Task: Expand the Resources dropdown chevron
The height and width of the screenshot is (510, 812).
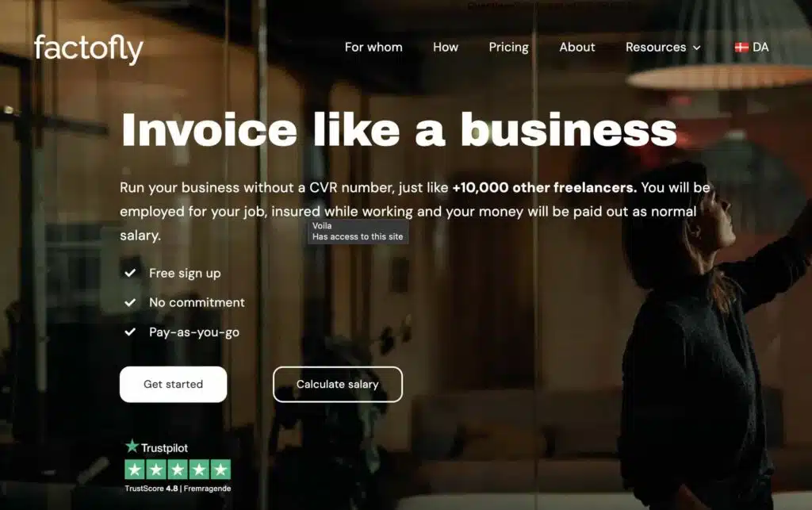Action: click(x=697, y=48)
